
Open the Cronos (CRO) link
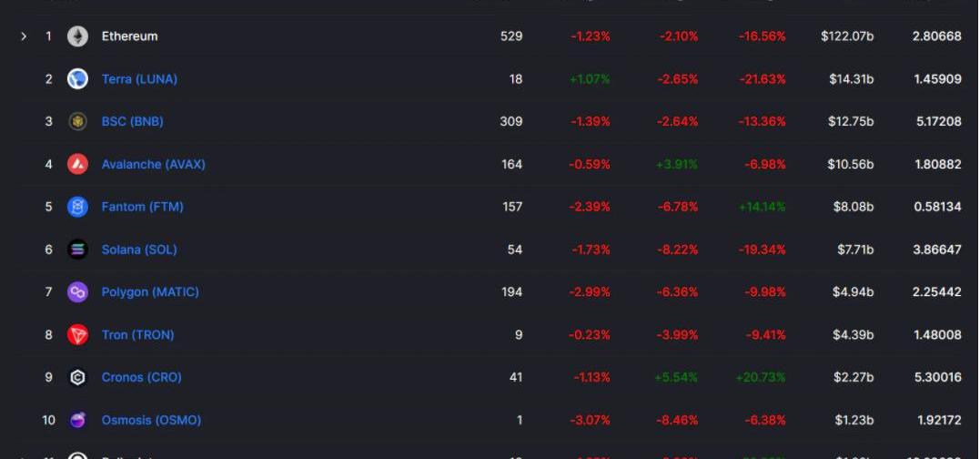click(141, 377)
